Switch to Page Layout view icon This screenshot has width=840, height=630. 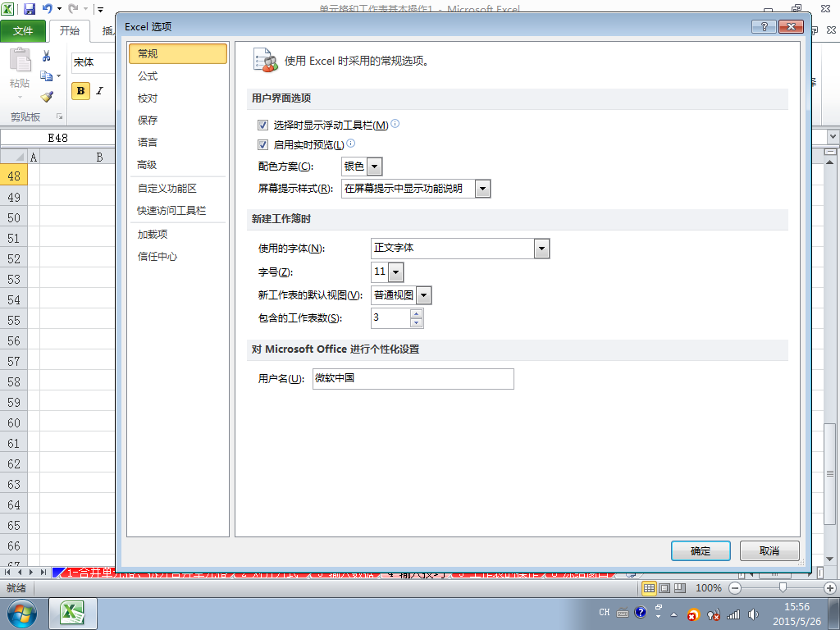click(x=664, y=587)
